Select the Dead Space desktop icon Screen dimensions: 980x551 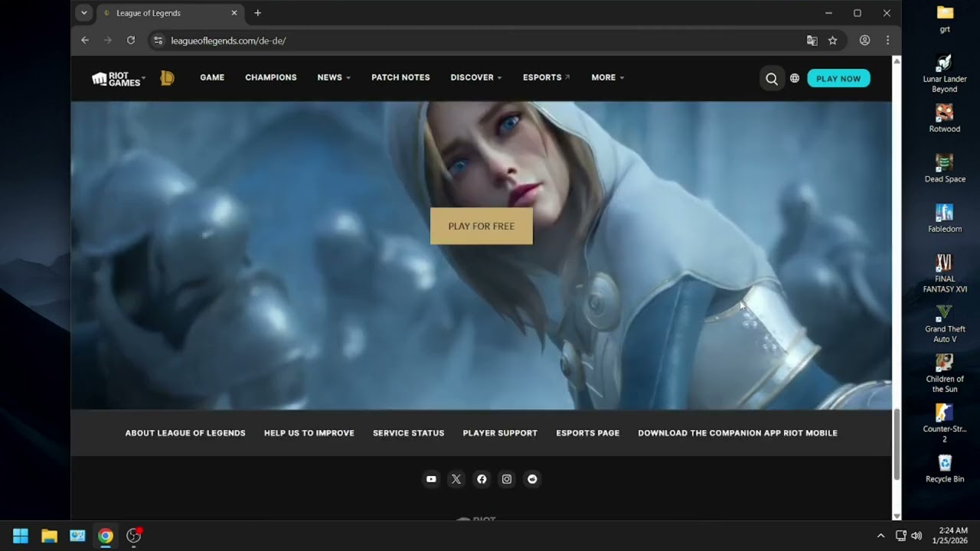945,168
